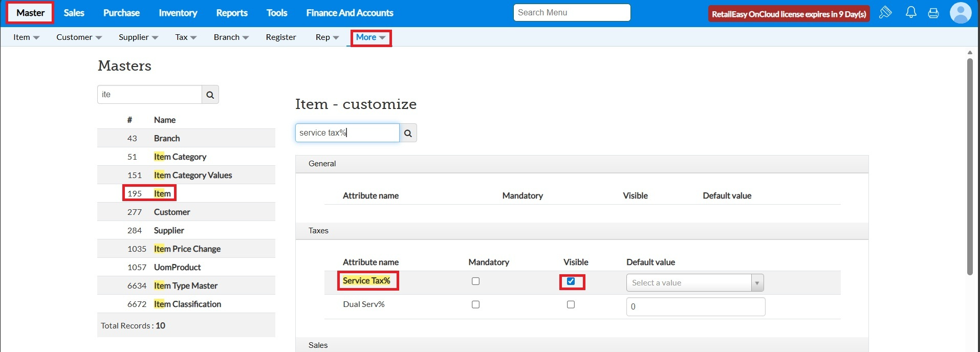Open the Register submenu link
Image resolution: width=980 pixels, height=352 pixels.
[x=281, y=37]
